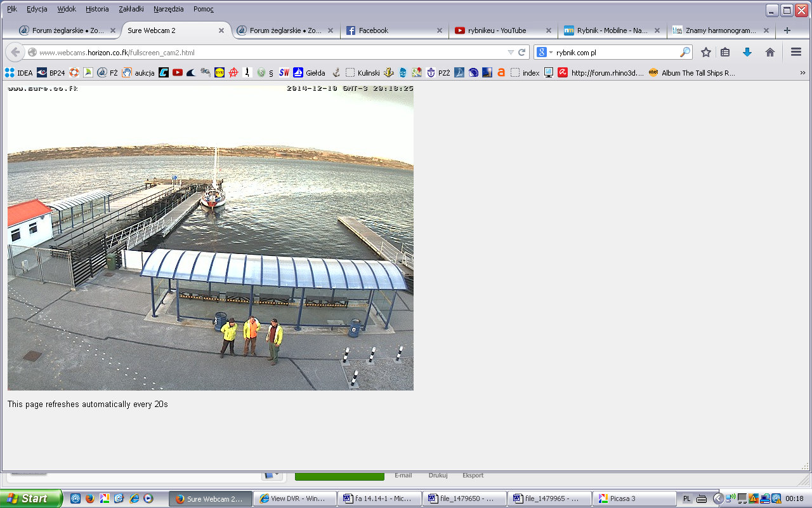This screenshot has width=812, height=508.
Task: Open the Giełda bookmark
Action: pyautogui.click(x=310, y=73)
